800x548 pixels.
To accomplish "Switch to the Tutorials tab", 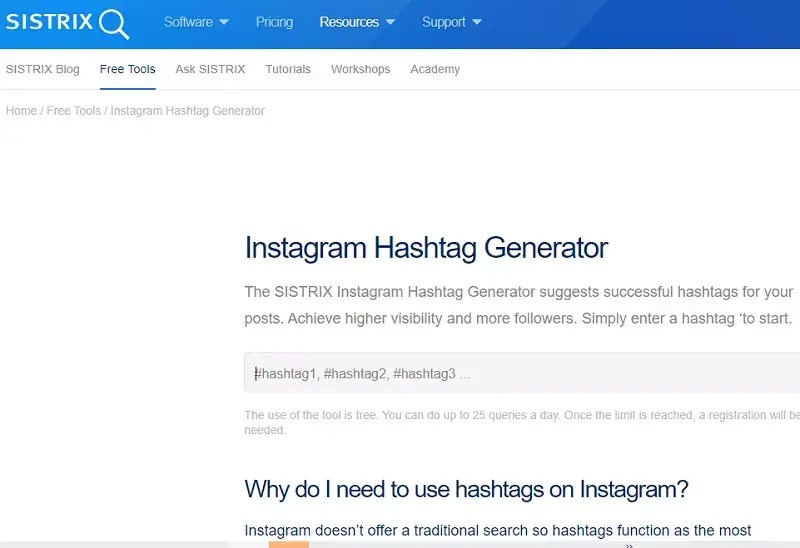I will 288,69.
